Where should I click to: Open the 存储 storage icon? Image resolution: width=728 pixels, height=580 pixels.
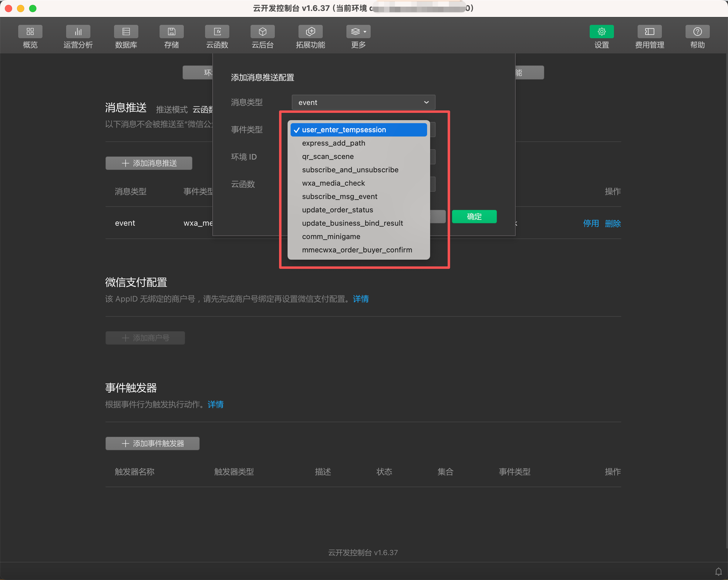point(171,32)
